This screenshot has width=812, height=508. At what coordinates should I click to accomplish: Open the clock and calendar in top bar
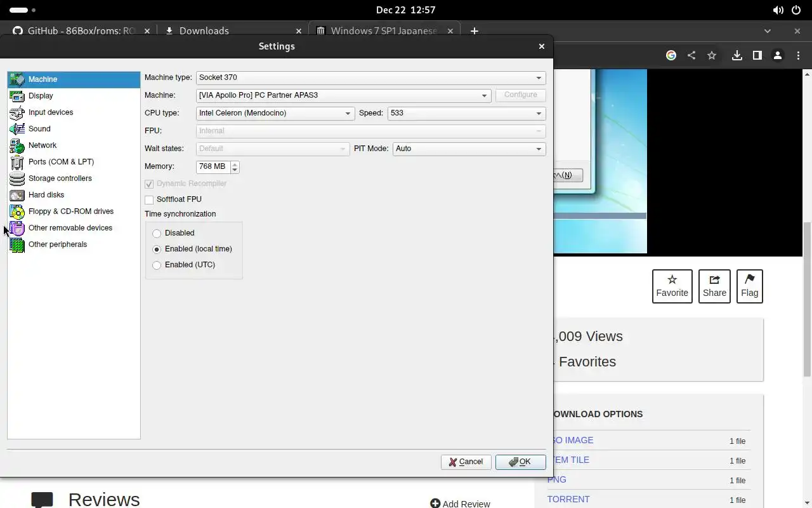(x=406, y=10)
